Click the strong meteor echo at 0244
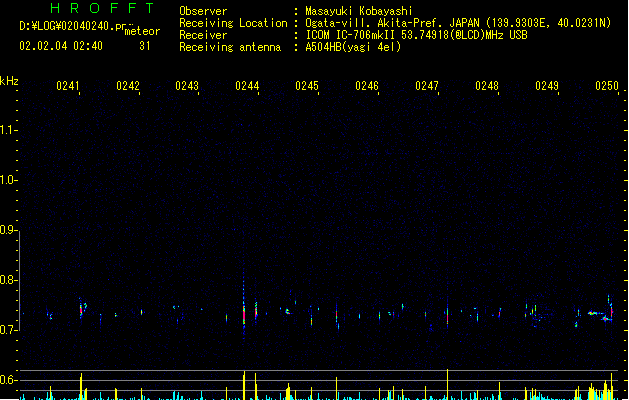The width and height of the screenshot is (629, 400). pyautogui.click(x=244, y=315)
